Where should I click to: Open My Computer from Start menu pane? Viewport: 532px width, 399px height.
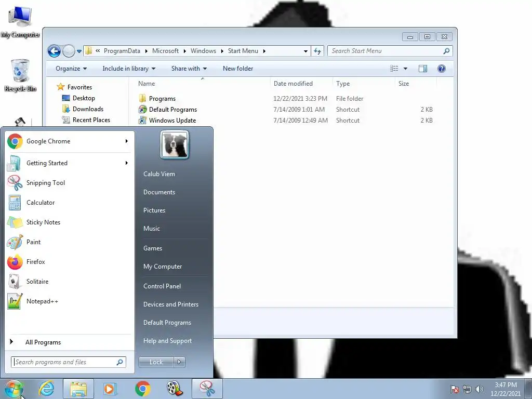point(163,267)
